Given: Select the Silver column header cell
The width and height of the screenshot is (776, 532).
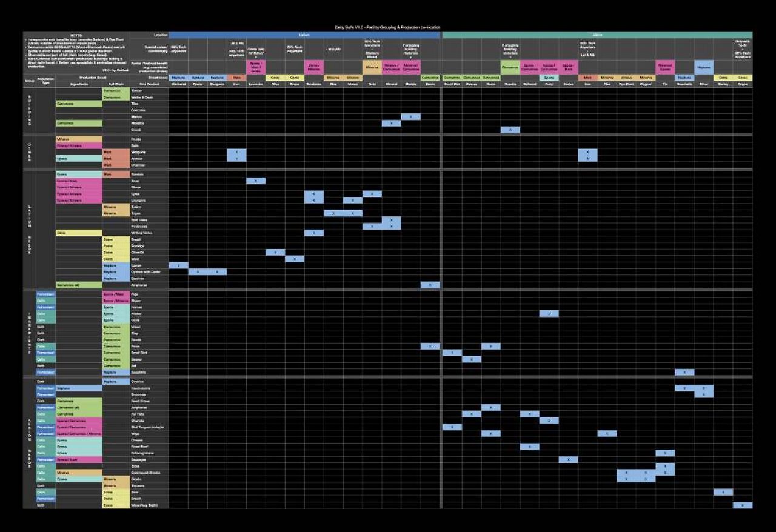Looking at the screenshot, I should pyautogui.click(x=704, y=84).
